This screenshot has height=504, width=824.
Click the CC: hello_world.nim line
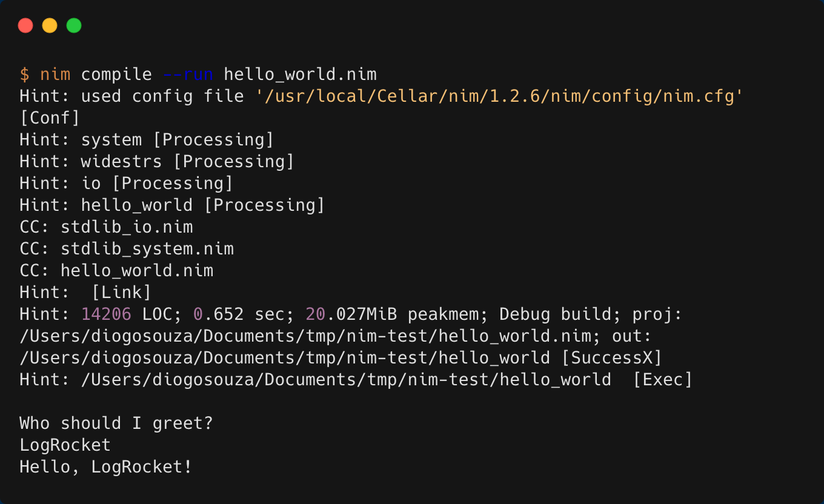(x=116, y=270)
